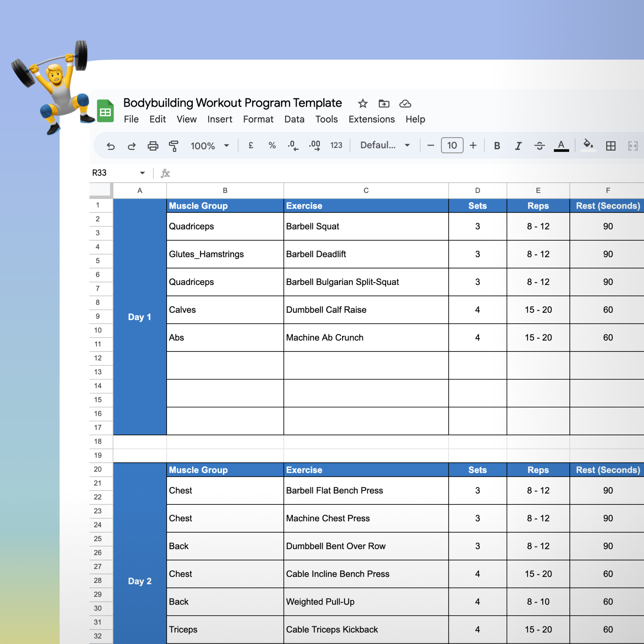Open the fill colour paint bucket
The image size is (644, 644).
point(588,145)
